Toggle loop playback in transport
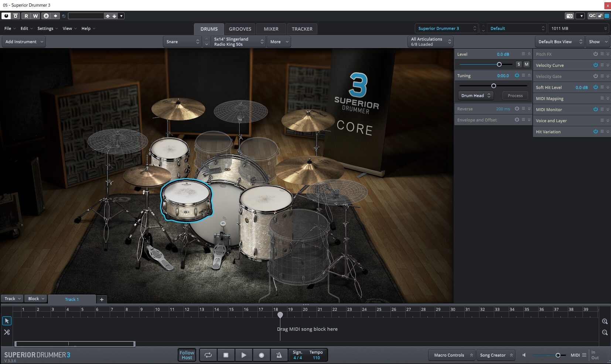 coord(208,355)
